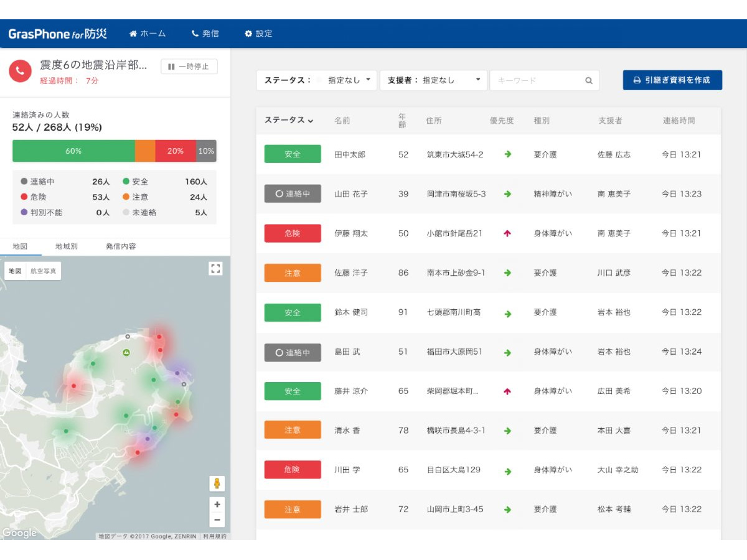Switch map to 地図 view type
Image resolution: width=747 pixels, height=560 pixels.
click(15, 271)
